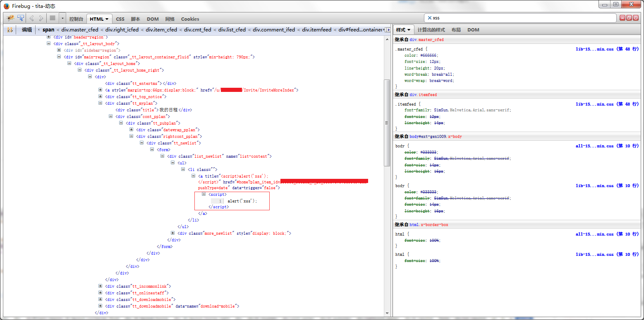Open lib-15...min.css link beside .master_cfed
Viewport: 644px width, 320px height.
click(x=607, y=49)
